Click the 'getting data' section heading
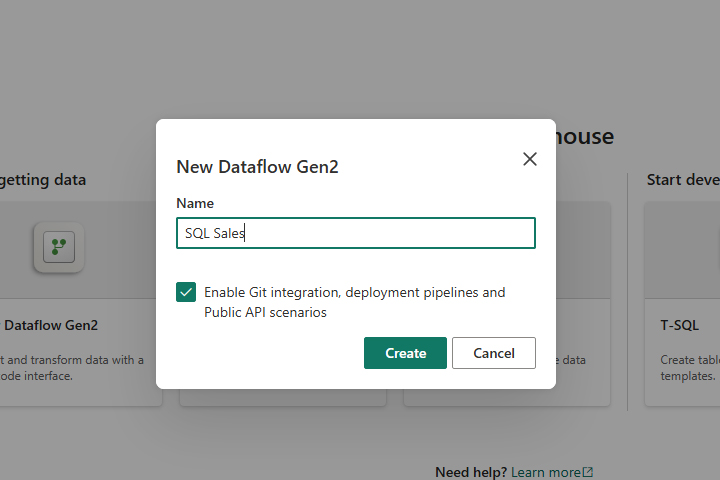 43,180
